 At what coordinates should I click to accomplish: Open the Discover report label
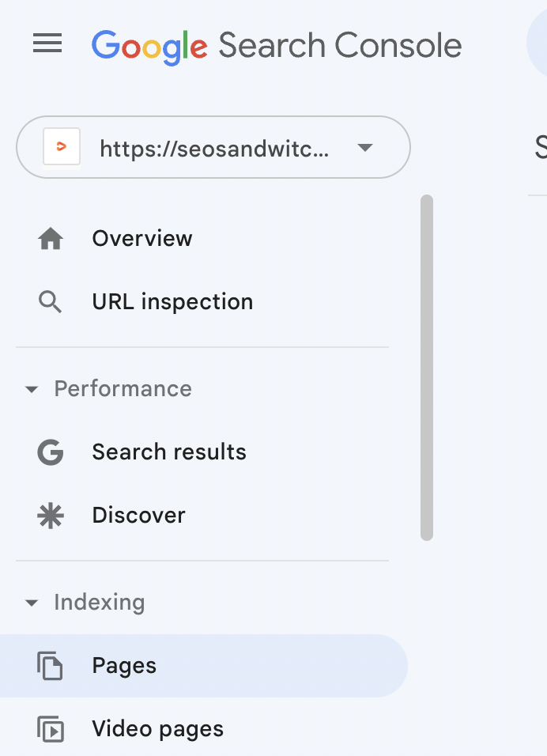(138, 516)
